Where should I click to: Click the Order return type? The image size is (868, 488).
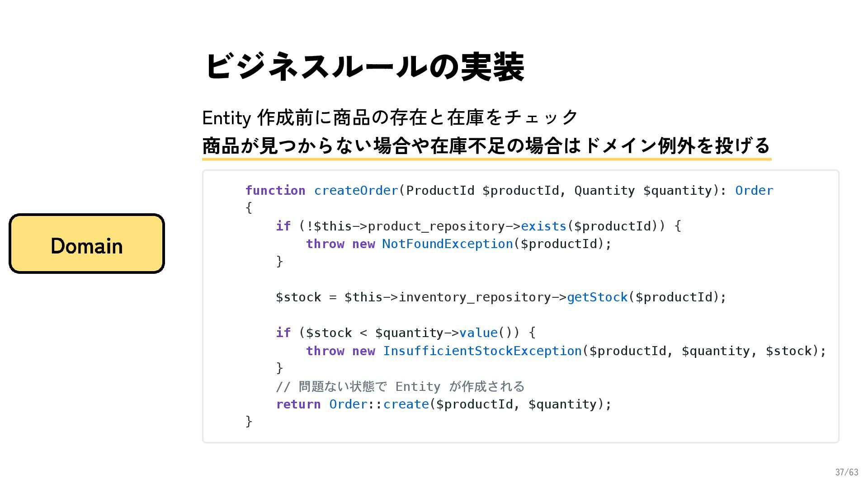[754, 191]
